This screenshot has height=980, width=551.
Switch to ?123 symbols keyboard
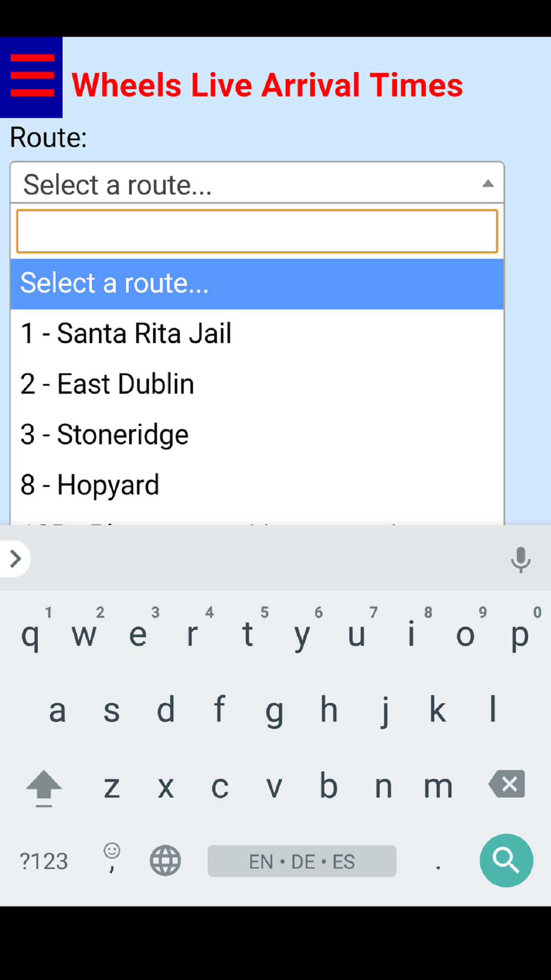tap(44, 861)
